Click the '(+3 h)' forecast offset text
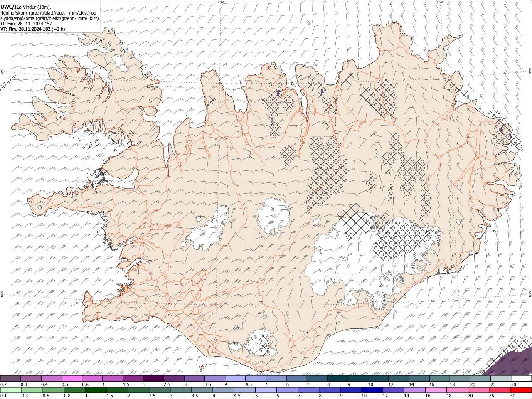 pyautogui.click(x=59, y=29)
